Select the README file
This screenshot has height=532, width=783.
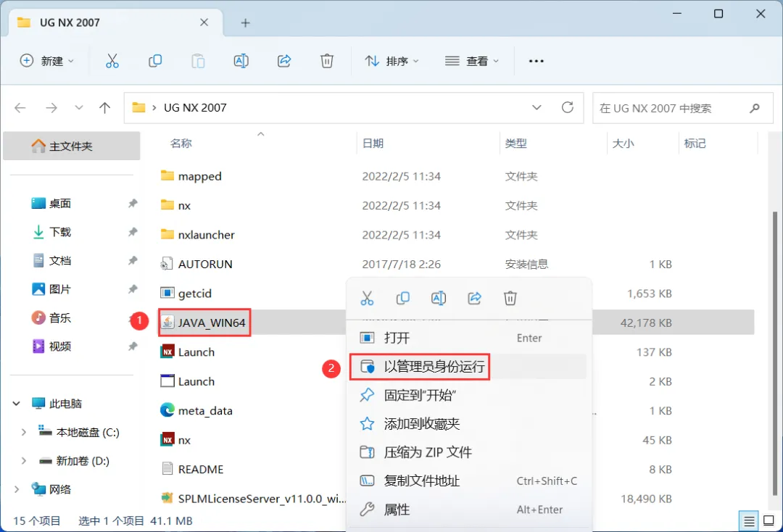192,469
